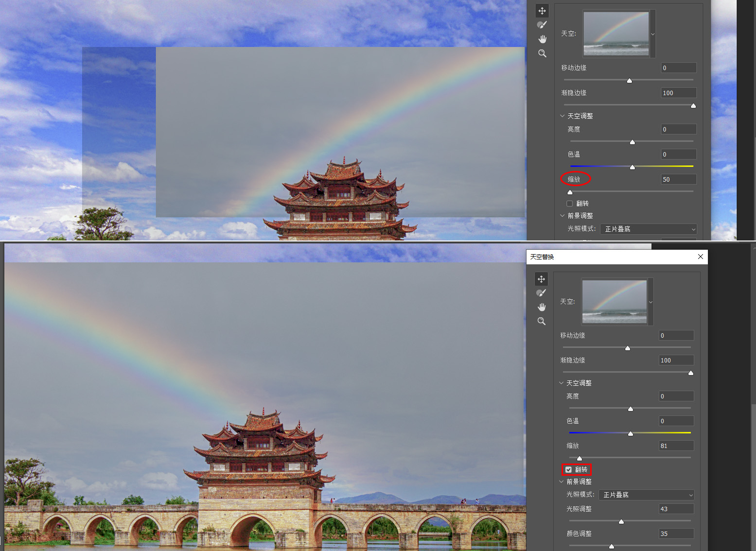Select Sky Move tool in 天空替换 dialog
756x551 pixels.
point(541,279)
